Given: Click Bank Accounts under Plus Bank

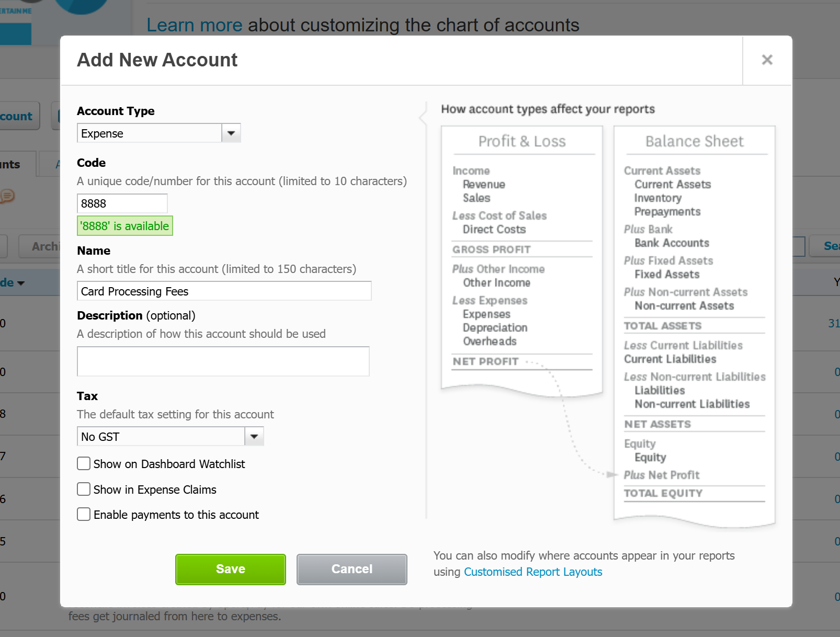Looking at the screenshot, I should (672, 243).
